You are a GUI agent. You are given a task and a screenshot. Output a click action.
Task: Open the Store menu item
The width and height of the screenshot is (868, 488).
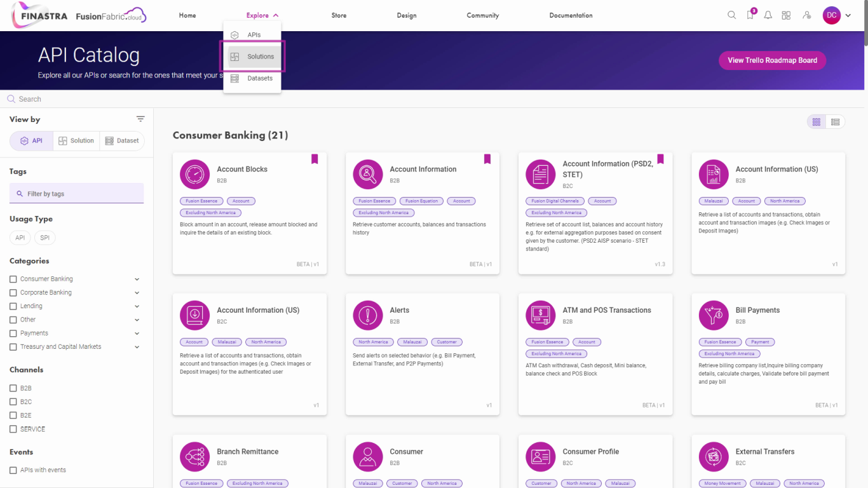pyautogui.click(x=339, y=15)
